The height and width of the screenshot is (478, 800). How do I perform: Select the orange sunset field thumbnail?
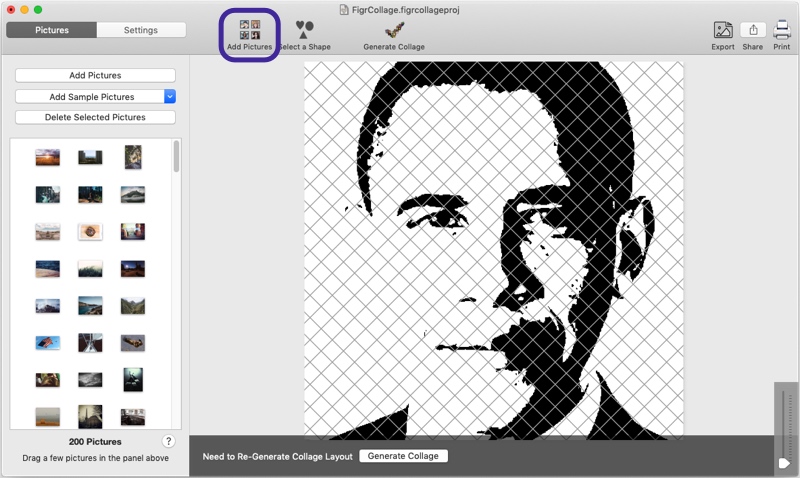tap(47, 158)
